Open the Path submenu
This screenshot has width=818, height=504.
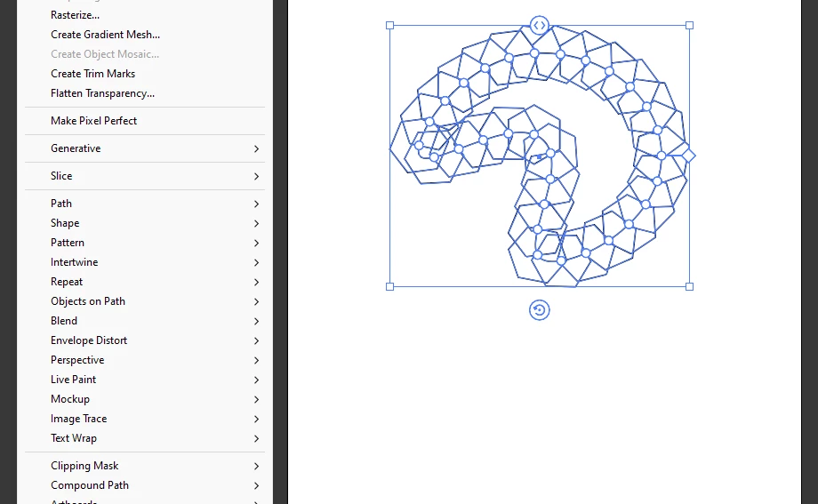coord(145,204)
